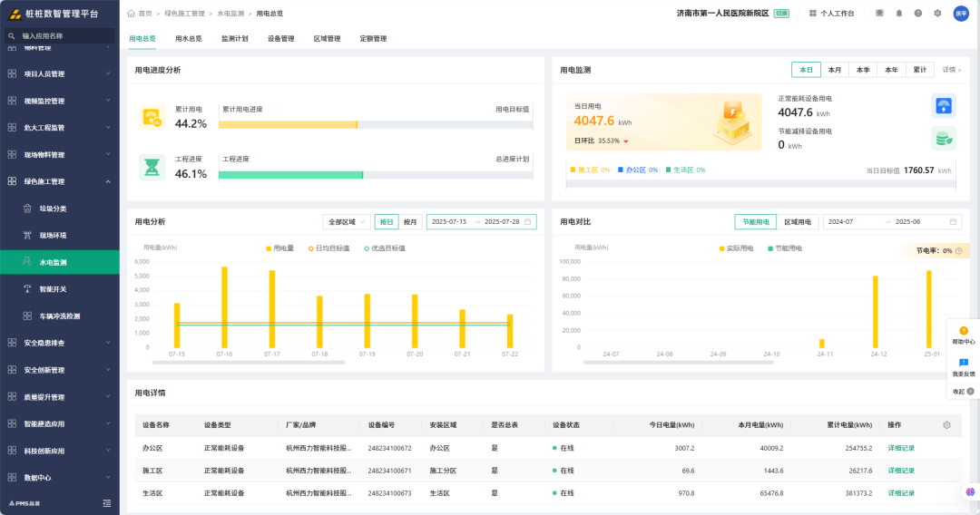The image size is (980, 515).
Task: Click 绿色施工管理 breadcrumb link
Action: 184,13
